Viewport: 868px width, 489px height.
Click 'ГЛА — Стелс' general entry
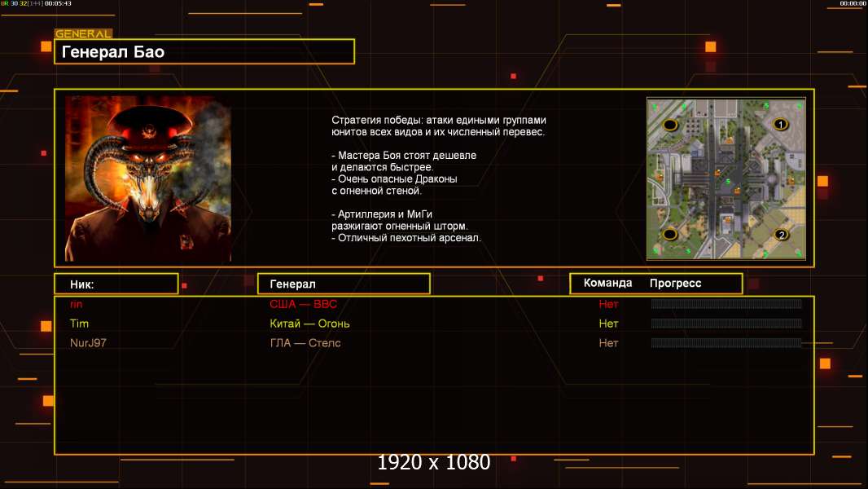click(x=305, y=343)
